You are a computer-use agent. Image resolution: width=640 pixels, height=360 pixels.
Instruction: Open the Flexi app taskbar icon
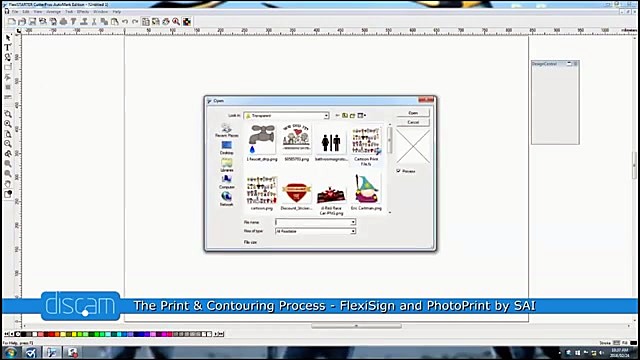click(52, 353)
